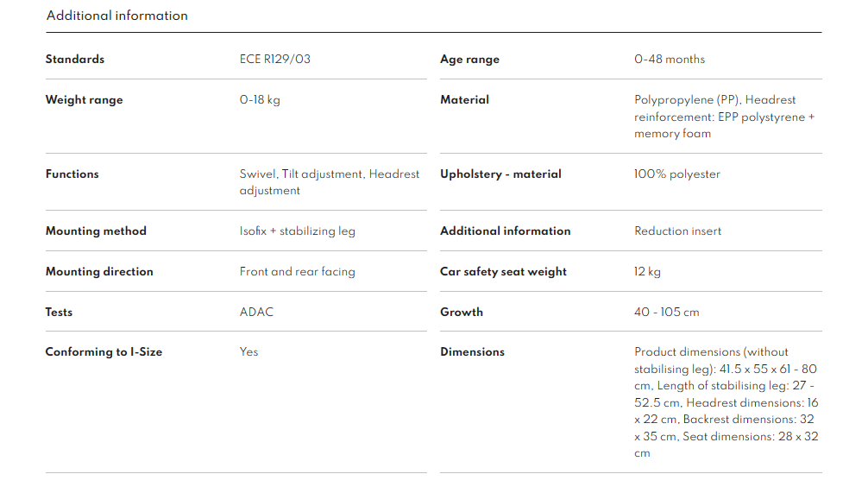The height and width of the screenshot is (493, 868).
Task: Click the Standards label
Action: pos(75,60)
